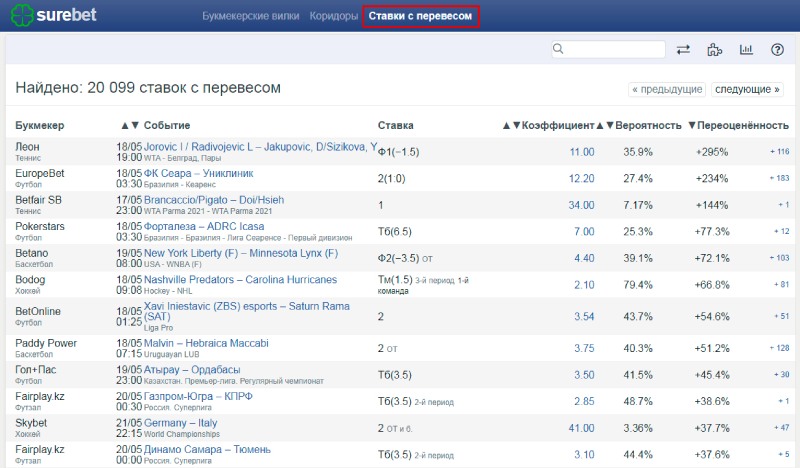Click coefficient 3.54 in BetOnline row
This screenshot has height=468, width=800.
584,316
